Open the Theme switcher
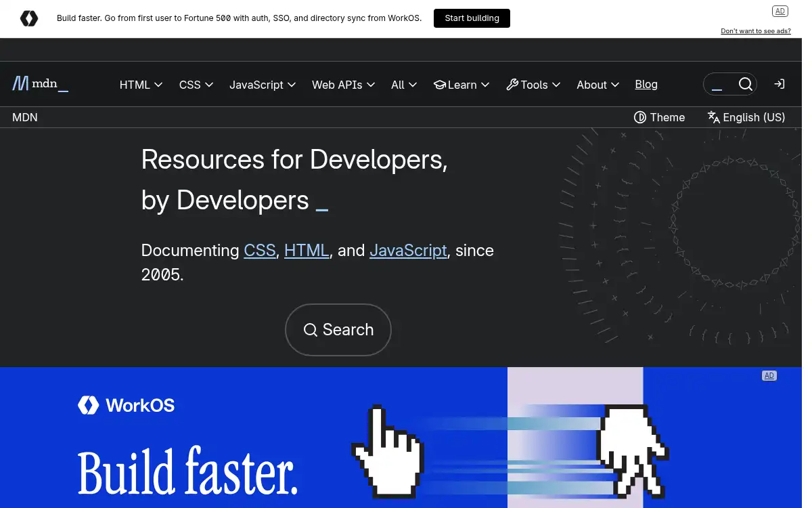 (659, 117)
